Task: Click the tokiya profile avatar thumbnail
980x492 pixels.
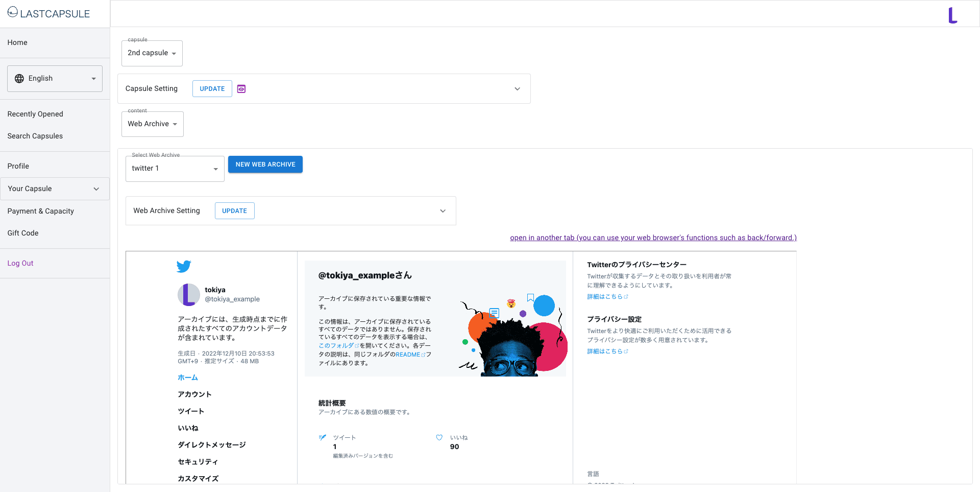Action: 188,294
